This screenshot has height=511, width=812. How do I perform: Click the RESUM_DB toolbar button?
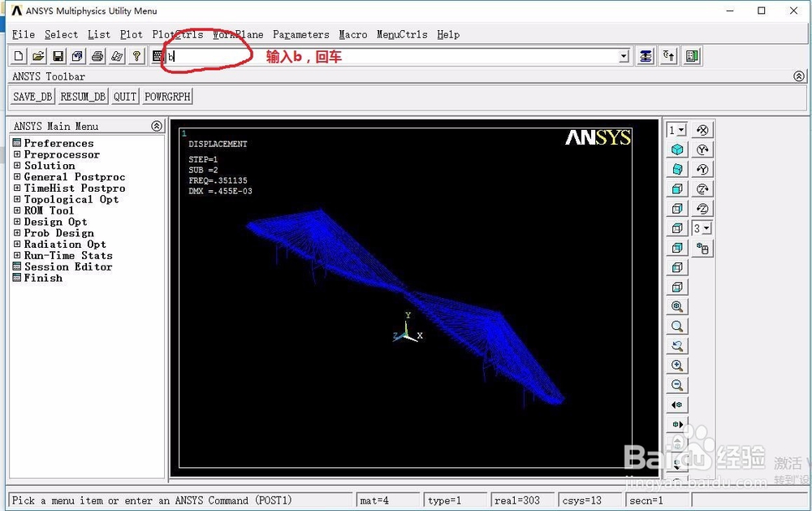[83, 97]
